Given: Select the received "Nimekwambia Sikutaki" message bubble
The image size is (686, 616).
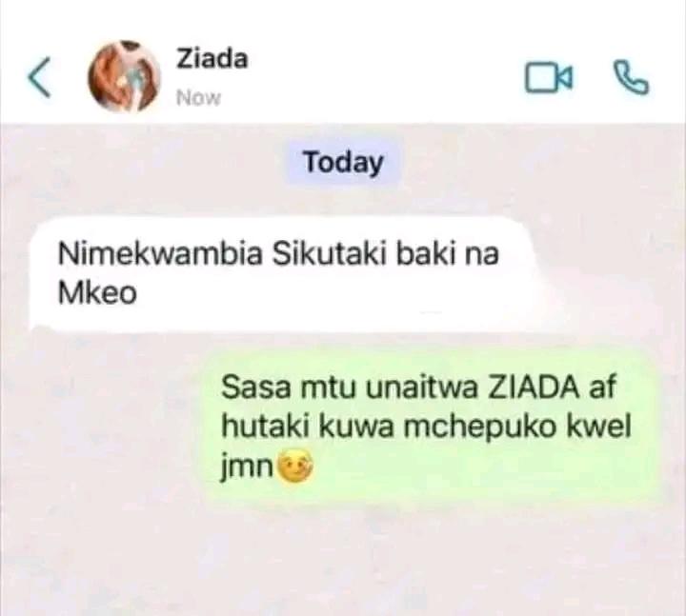Looking at the screenshot, I should (x=284, y=274).
